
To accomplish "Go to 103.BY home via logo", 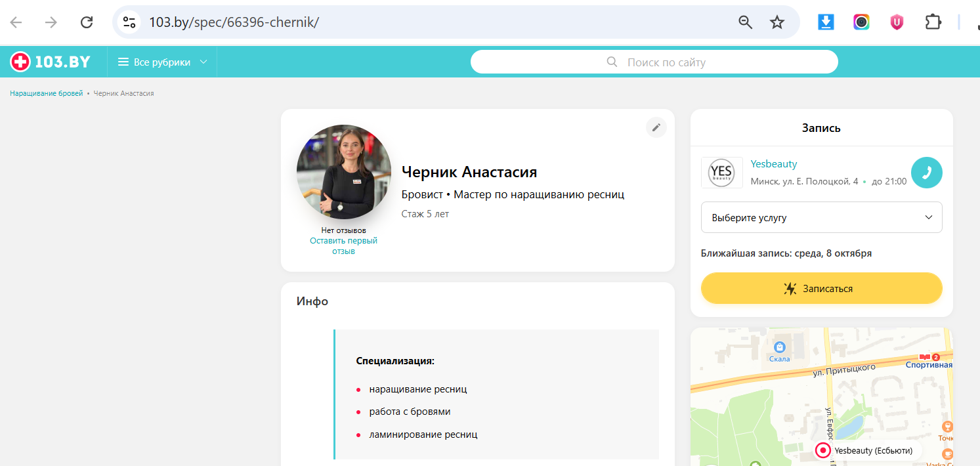I will coord(50,62).
